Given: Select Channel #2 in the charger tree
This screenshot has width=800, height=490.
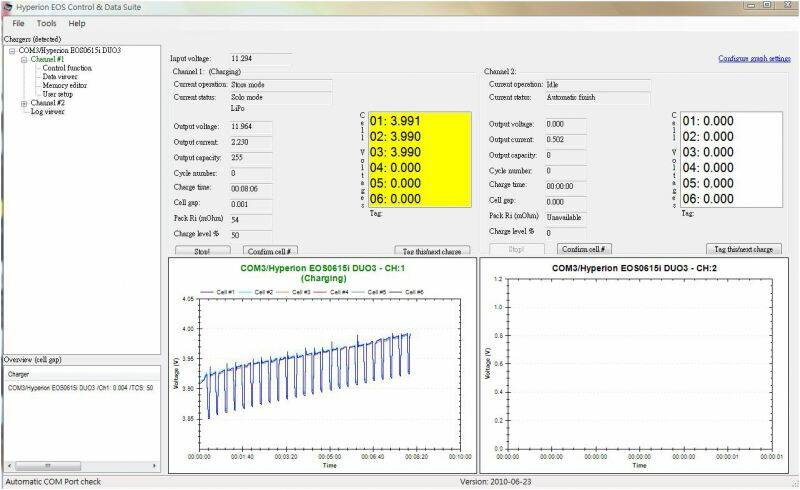Looking at the screenshot, I should coord(47,103).
